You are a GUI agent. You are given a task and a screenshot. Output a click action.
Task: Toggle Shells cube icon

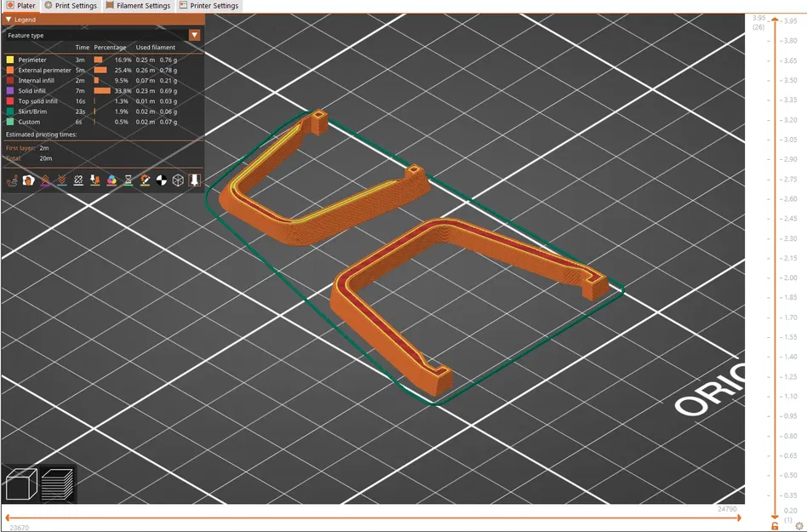[178, 180]
